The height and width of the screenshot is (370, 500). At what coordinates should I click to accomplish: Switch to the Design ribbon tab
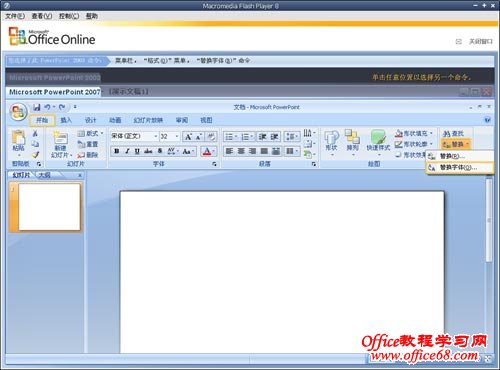click(x=90, y=120)
